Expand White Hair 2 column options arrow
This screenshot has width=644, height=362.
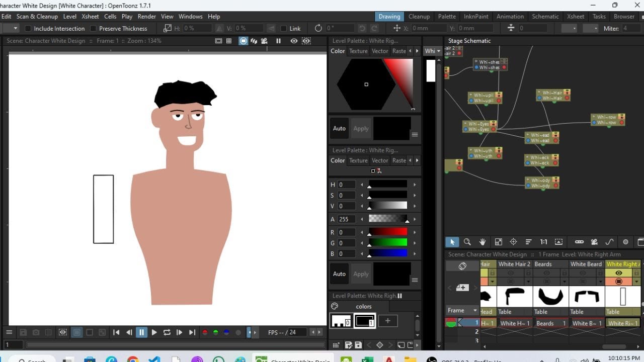tap(528, 282)
